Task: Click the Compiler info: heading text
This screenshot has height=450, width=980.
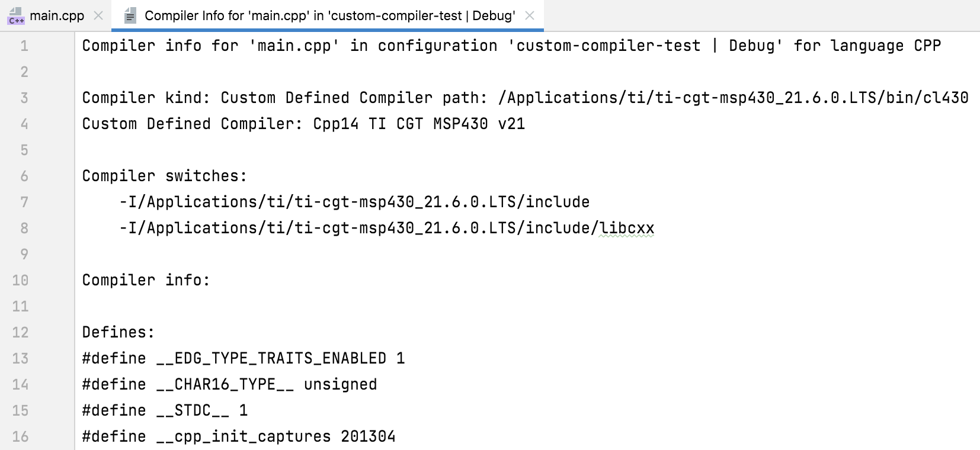Action: click(146, 280)
